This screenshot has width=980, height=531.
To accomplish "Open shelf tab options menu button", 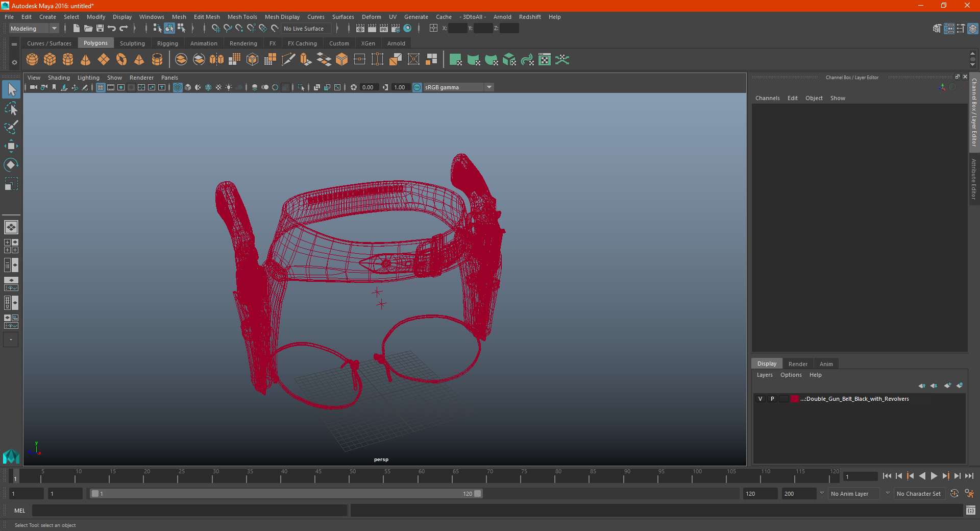I will click(x=14, y=44).
